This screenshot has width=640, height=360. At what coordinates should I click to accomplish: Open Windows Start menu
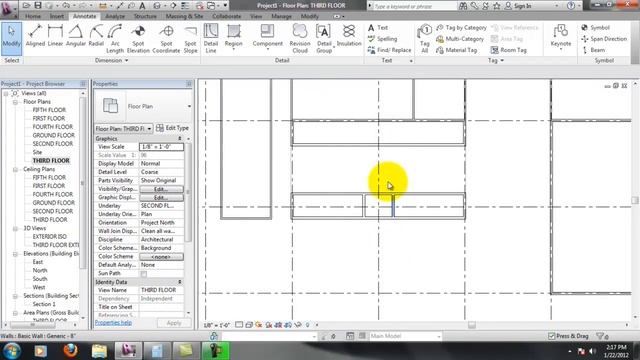11,351
